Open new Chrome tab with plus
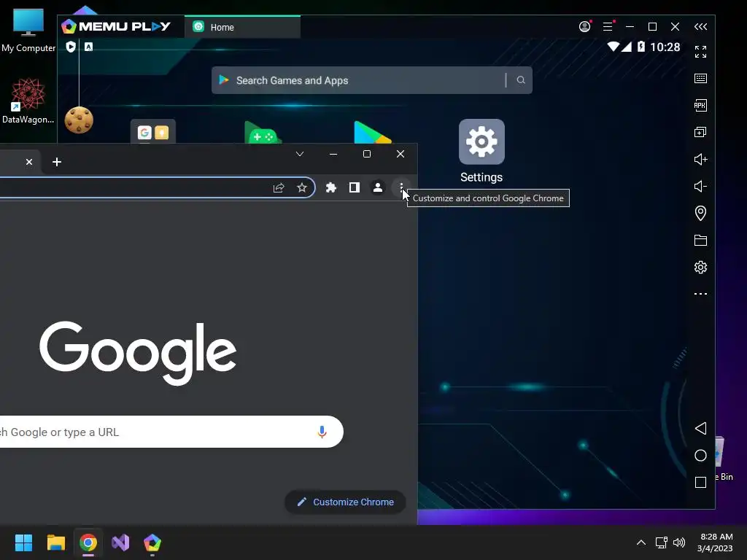Screen dimensions: 747x560 pos(57,162)
